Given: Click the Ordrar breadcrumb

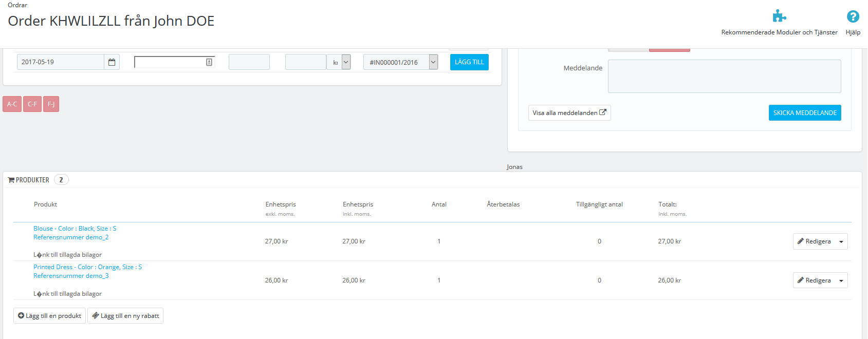Looking at the screenshot, I should point(17,5).
